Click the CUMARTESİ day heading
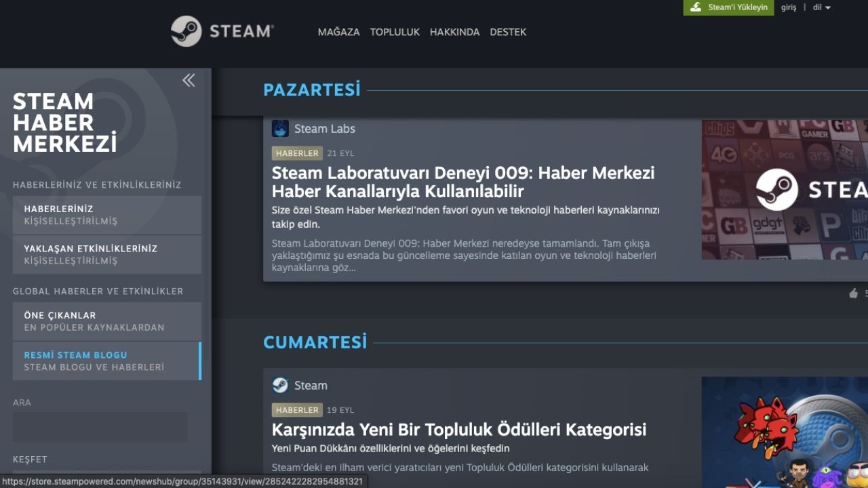The width and height of the screenshot is (868, 488). point(315,342)
